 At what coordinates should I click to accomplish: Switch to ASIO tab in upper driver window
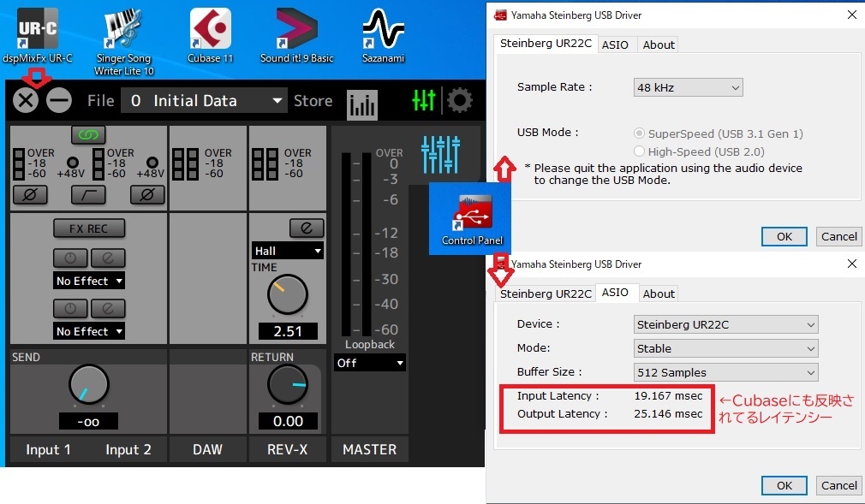click(x=615, y=44)
